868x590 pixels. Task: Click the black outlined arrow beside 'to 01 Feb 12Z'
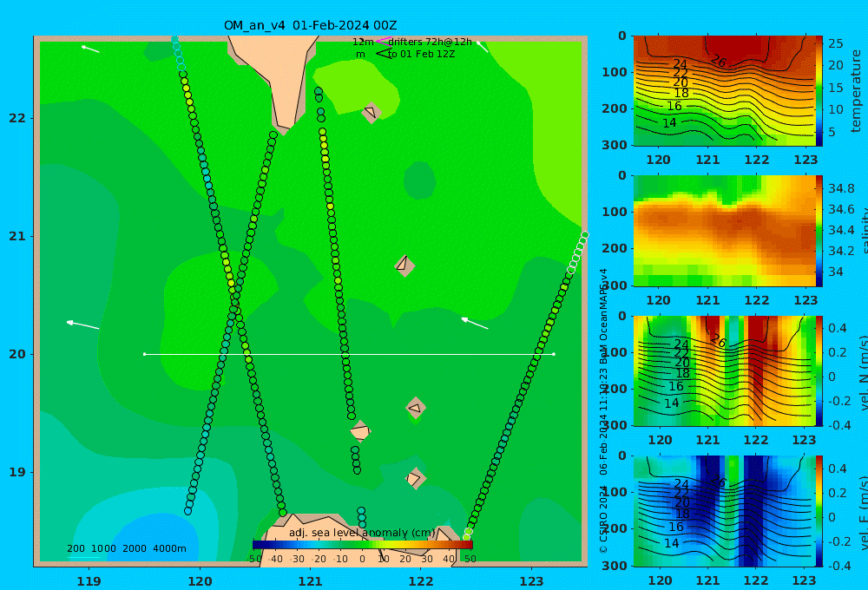(383, 54)
